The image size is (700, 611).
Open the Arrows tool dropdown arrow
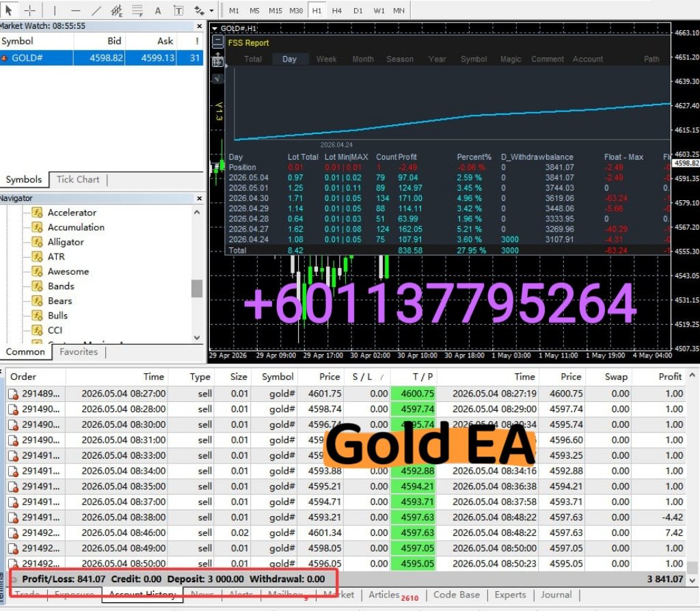click(x=211, y=10)
